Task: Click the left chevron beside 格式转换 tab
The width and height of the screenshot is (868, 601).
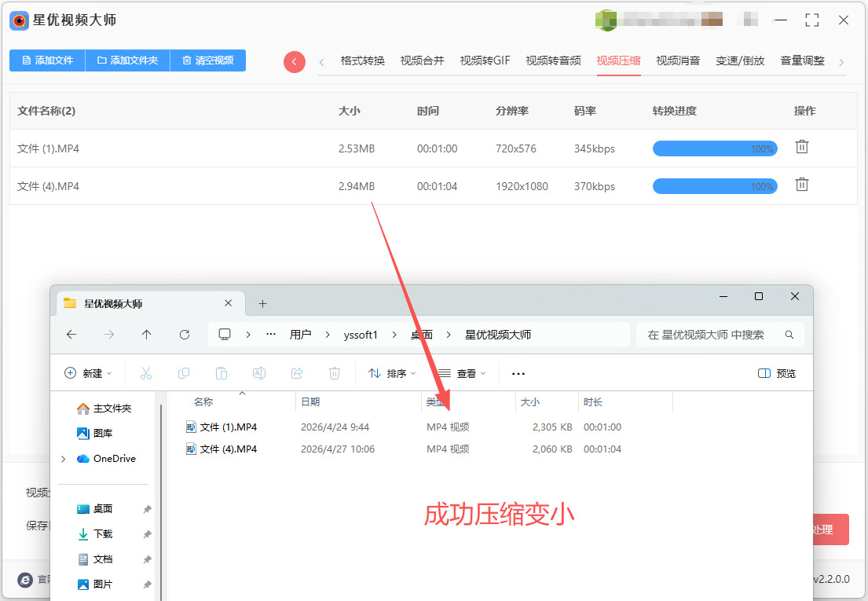Action: point(321,62)
